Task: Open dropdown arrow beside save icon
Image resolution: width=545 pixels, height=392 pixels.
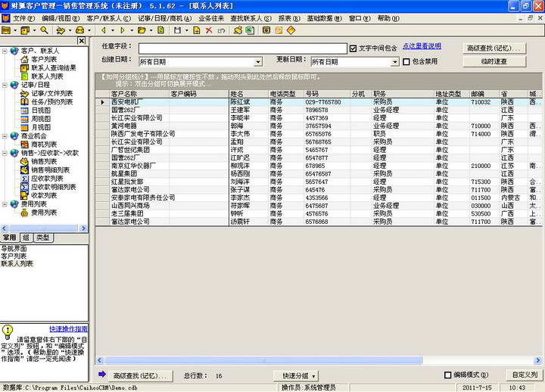Action: point(186,30)
